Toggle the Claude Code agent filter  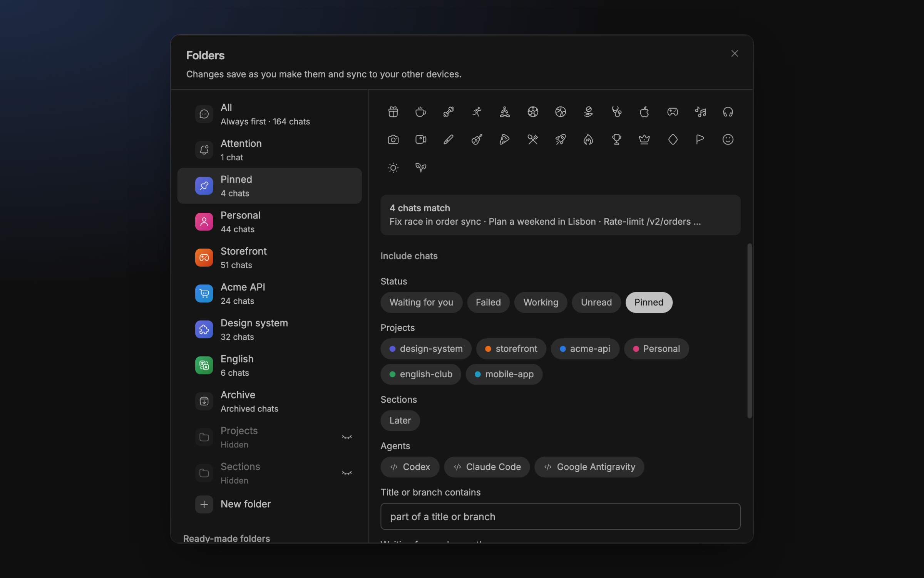pyautogui.click(x=487, y=467)
